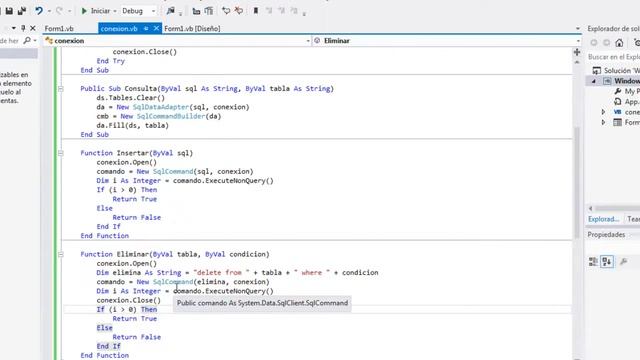Click the Solution Explorer horizontal scrollbar

pos(616,208)
